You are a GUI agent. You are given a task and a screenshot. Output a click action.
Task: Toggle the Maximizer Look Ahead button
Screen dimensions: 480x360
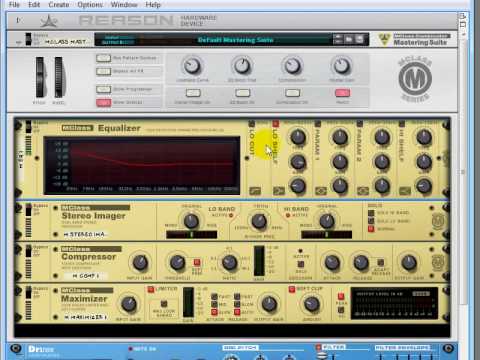(x=164, y=304)
